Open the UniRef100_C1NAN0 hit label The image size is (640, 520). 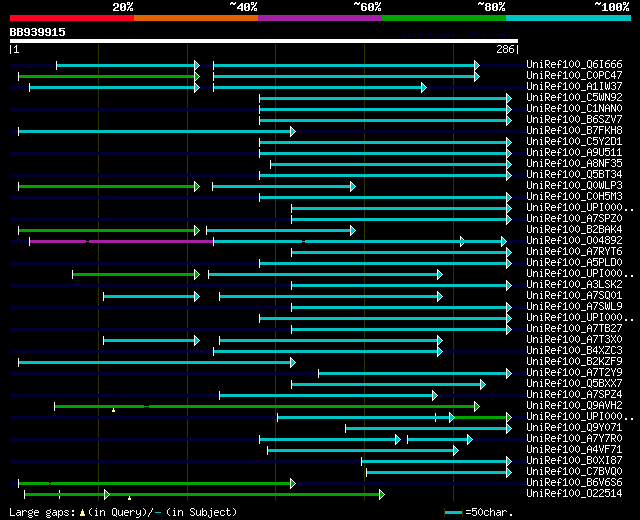[574, 108]
